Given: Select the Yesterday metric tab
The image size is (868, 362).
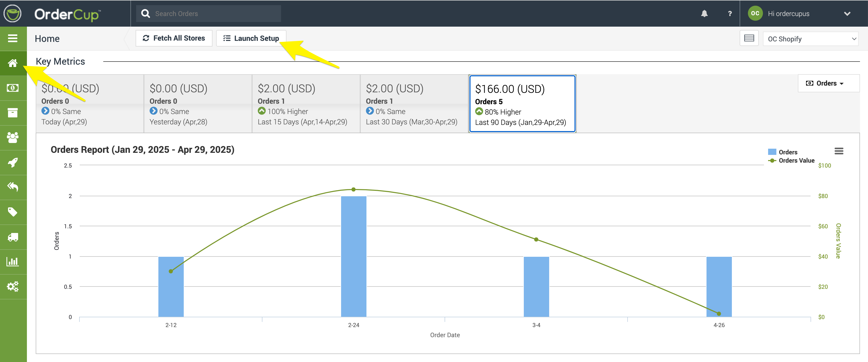Looking at the screenshot, I should (x=197, y=104).
